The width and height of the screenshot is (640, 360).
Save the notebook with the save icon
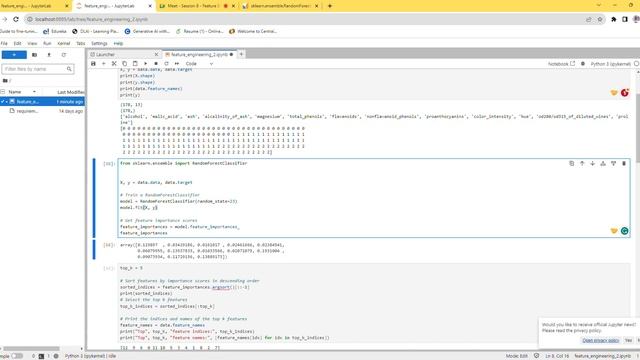click(x=93, y=64)
